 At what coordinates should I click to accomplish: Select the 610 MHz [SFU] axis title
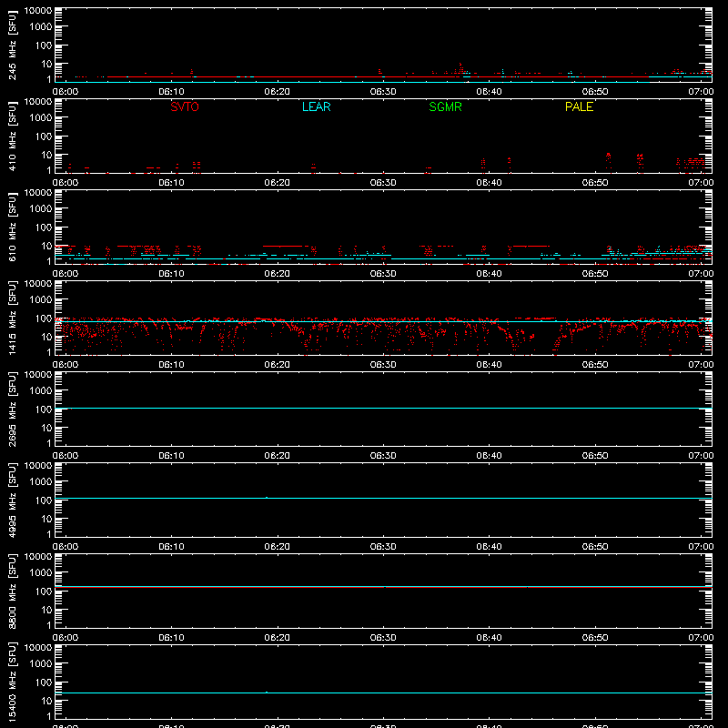13,227
